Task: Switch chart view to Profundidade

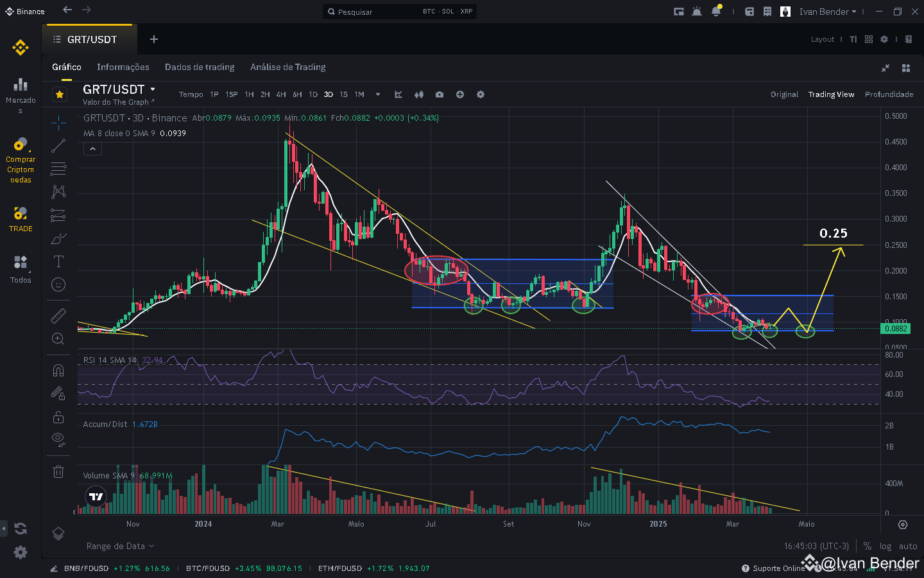Action: pyautogui.click(x=889, y=94)
